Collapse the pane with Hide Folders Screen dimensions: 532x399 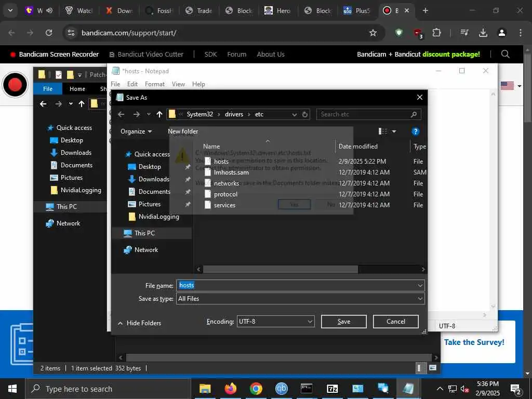pyautogui.click(x=139, y=323)
